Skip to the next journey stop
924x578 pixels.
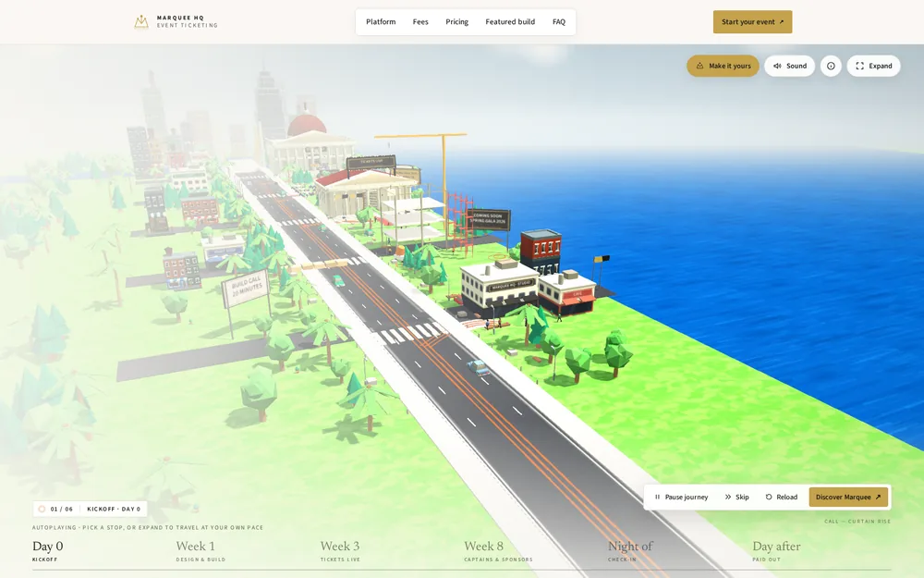[x=736, y=498]
